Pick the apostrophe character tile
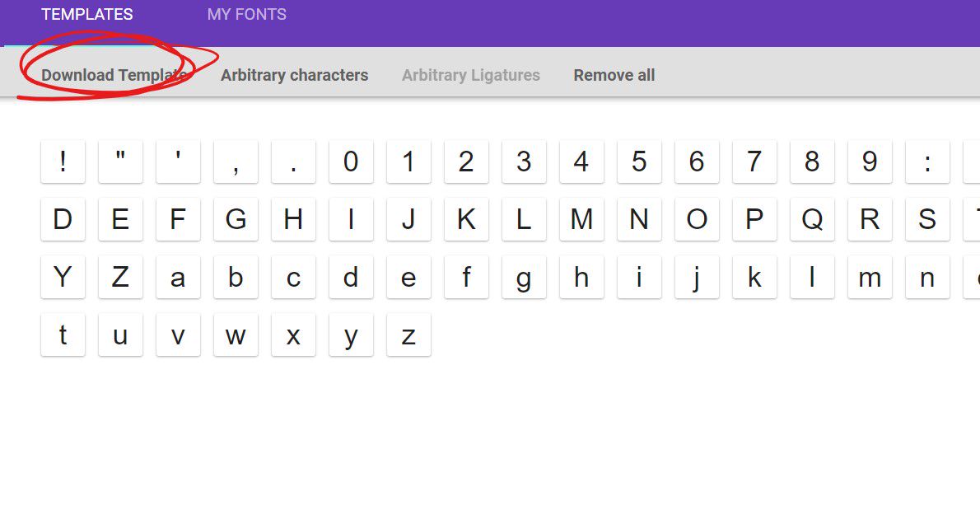Viewport: 980px width, 524px height. 178,161
